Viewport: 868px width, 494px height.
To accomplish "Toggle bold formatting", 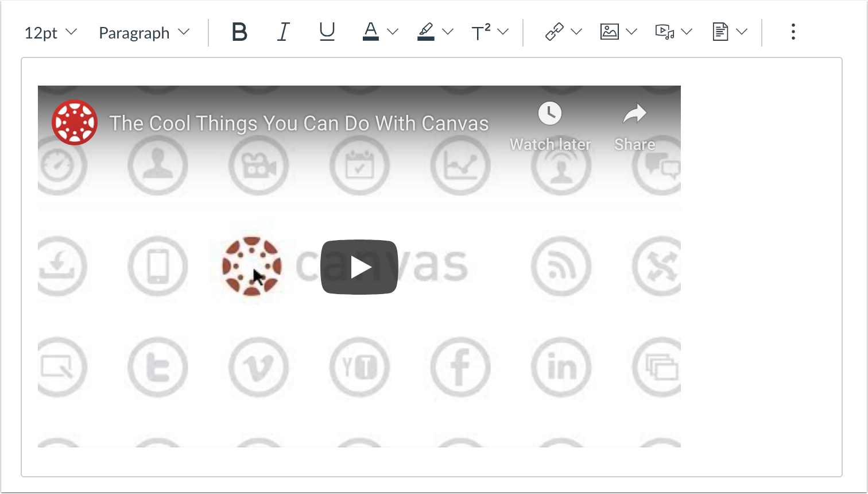I will point(239,32).
